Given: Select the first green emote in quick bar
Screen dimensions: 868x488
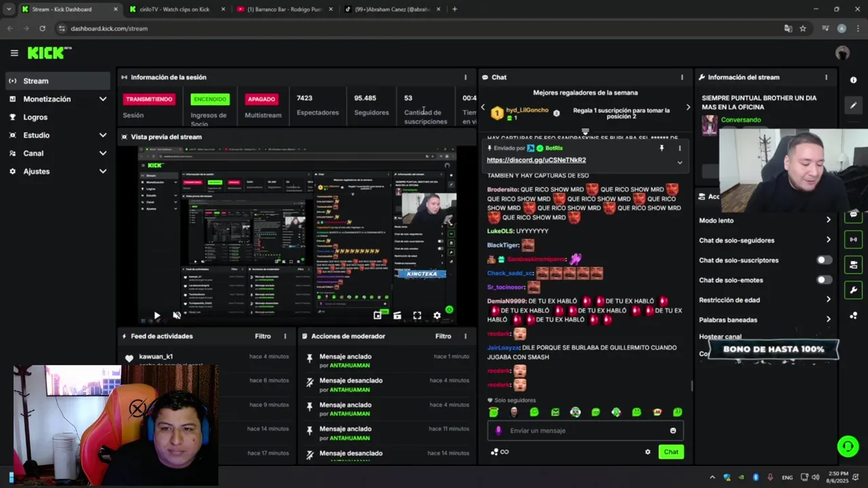Looking at the screenshot, I should [494, 412].
